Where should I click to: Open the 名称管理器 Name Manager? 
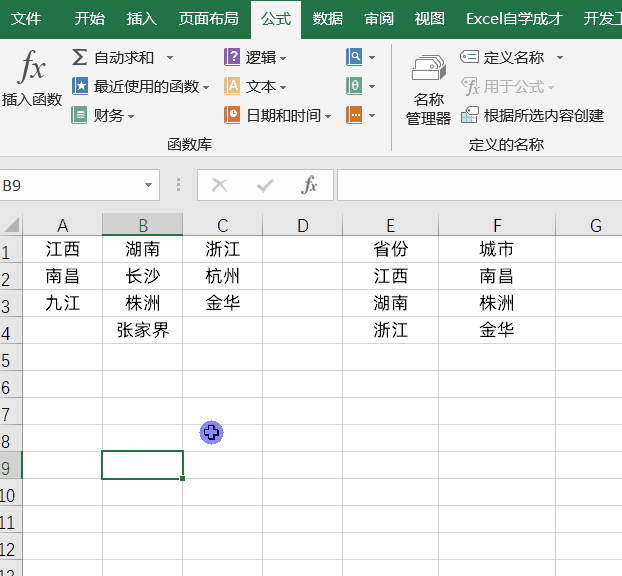[x=428, y=90]
